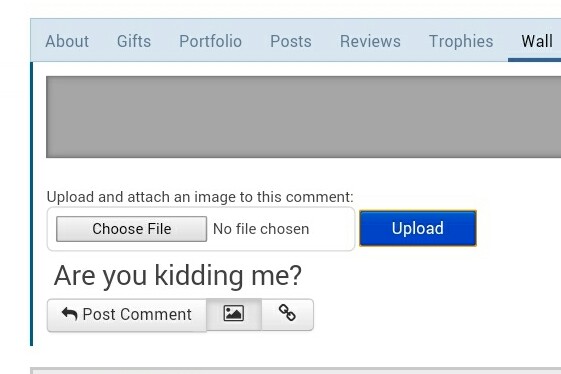Select the Posts tab

(291, 41)
